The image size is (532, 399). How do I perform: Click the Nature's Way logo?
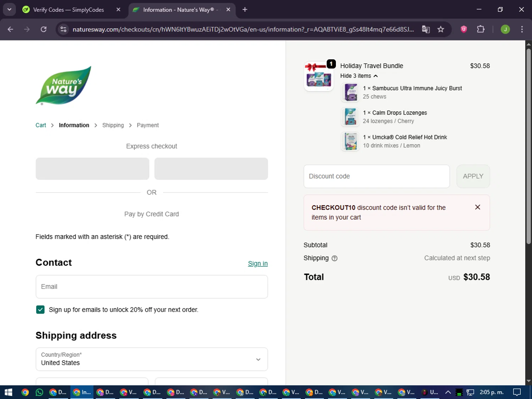tap(63, 85)
